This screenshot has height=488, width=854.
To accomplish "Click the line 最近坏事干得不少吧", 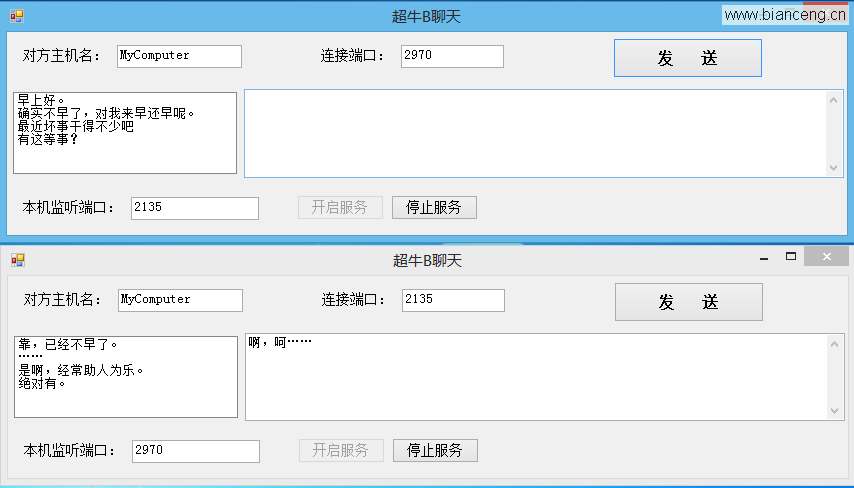I will pyautogui.click(x=76, y=126).
